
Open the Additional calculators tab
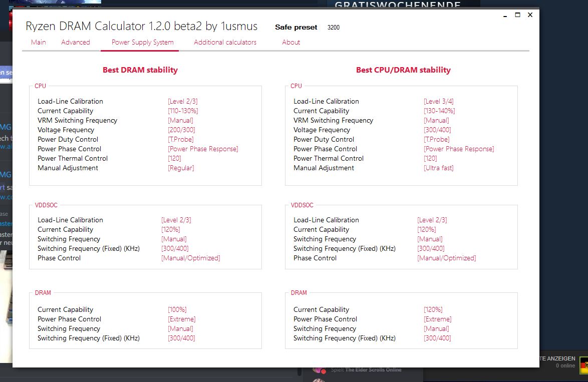click(x=225, y=43)
